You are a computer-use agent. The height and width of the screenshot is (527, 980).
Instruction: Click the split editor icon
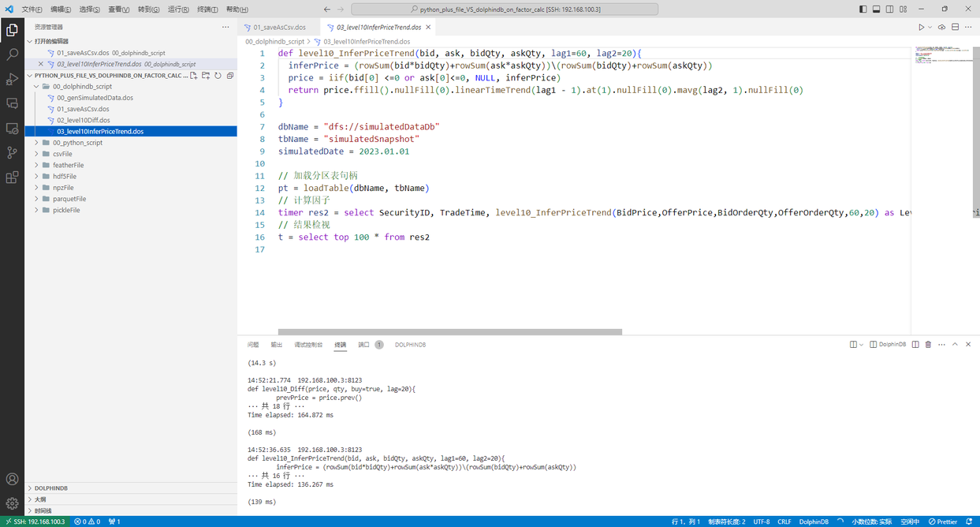point(955,27)
